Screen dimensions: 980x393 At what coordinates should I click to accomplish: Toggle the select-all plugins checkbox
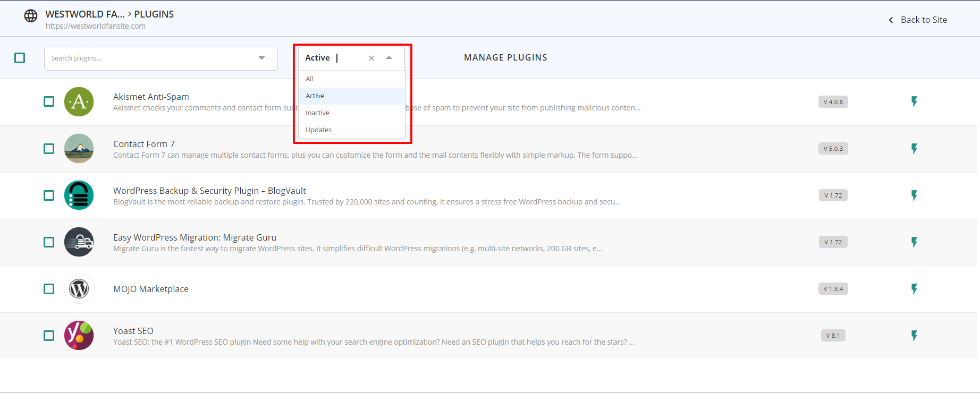pyautogui.click(x=20, y=58)
